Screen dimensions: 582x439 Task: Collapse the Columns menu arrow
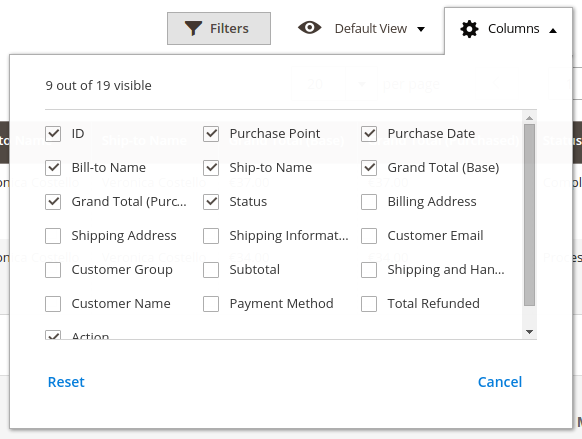point(553,31)
